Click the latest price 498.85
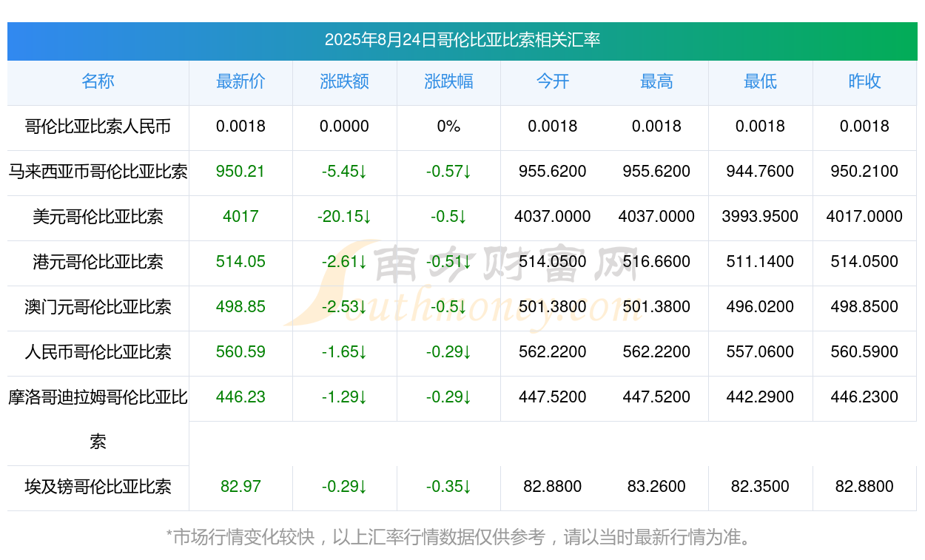The height and width of the screenshot is (560, 925). coord(240,307)
